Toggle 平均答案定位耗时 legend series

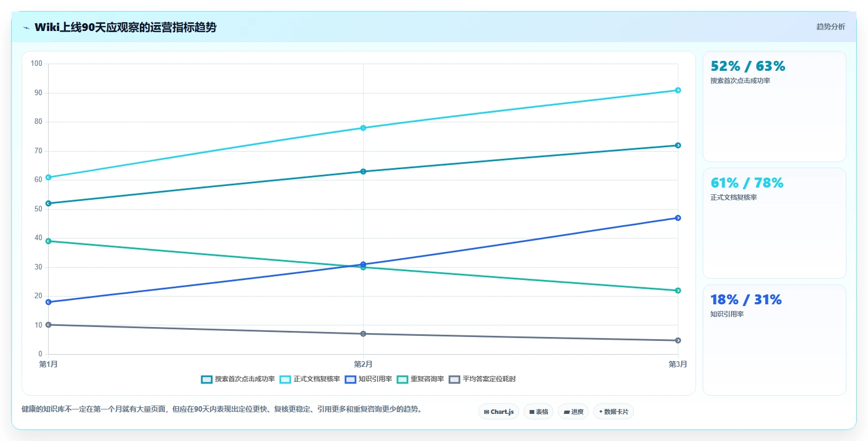tap(482, 379)
